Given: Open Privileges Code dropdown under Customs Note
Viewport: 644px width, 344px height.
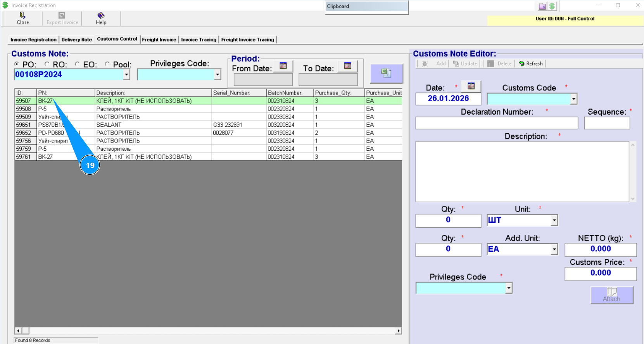Looking at the screenshot, I should click(218, 75).
